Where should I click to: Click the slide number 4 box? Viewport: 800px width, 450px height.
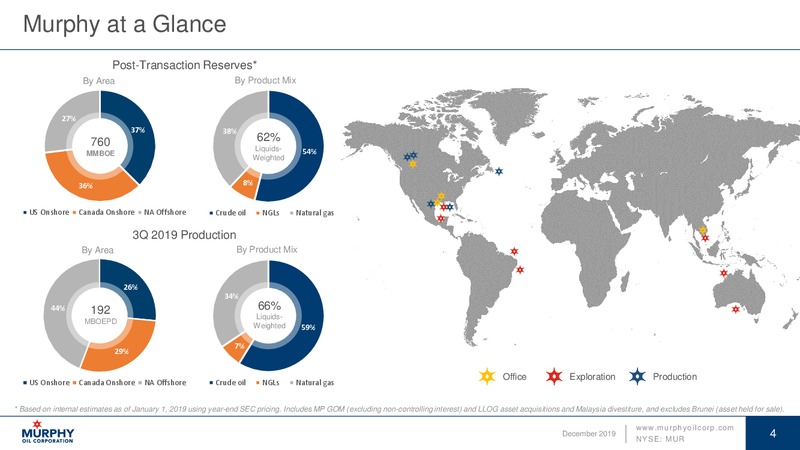click(773, 433)
